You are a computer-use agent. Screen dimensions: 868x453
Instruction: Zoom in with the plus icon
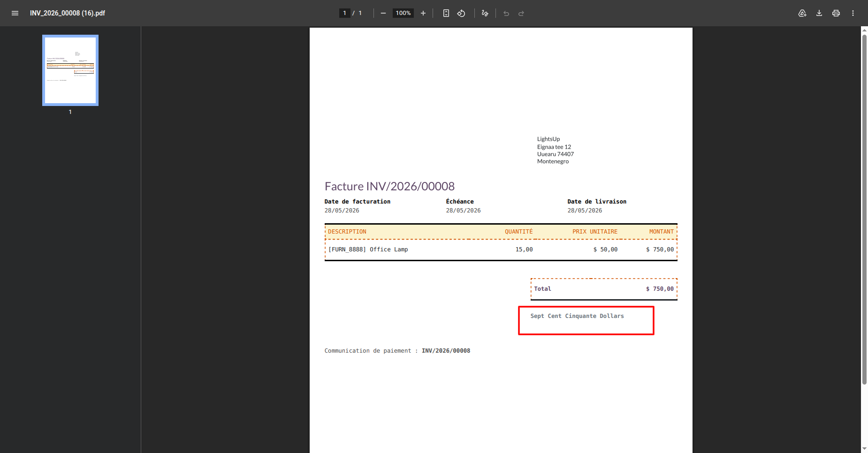pyautogui.click(x=423, y=13)
